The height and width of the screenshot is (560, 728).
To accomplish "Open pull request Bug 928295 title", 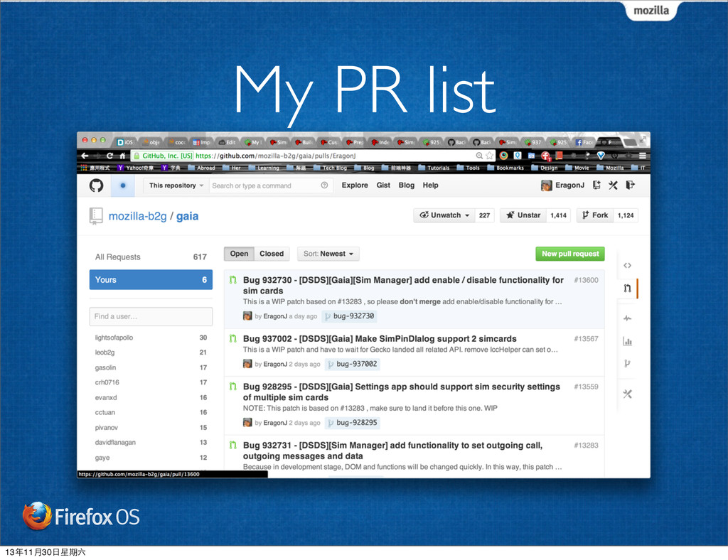I will (401, 392).
